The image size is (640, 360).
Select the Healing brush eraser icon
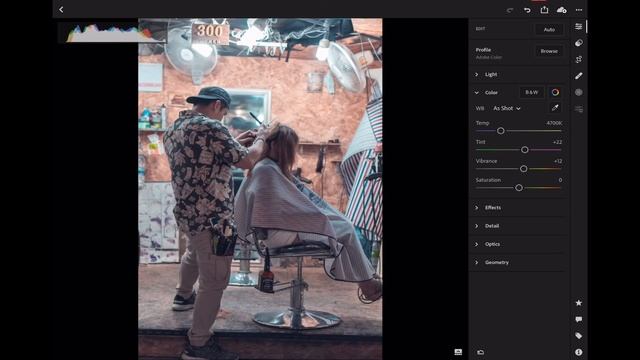(x=579, y=43)
